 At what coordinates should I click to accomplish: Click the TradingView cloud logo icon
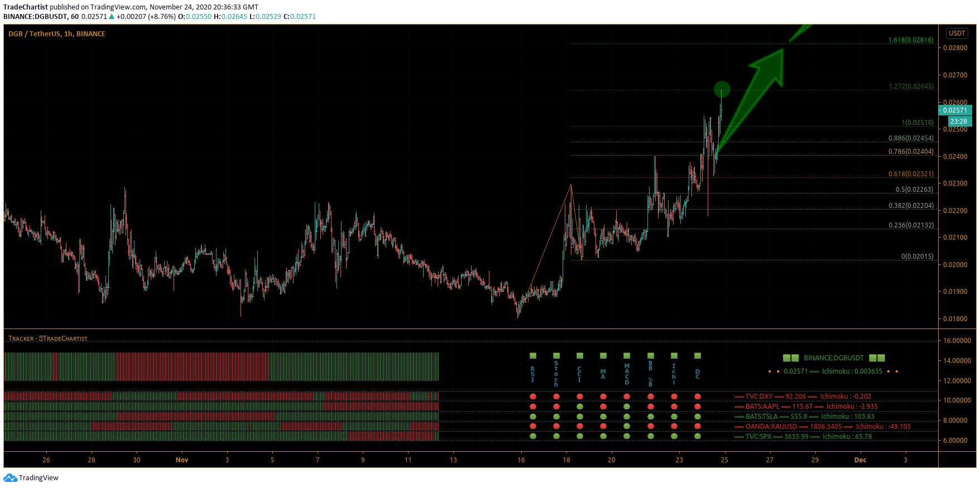tap(10, 477)
